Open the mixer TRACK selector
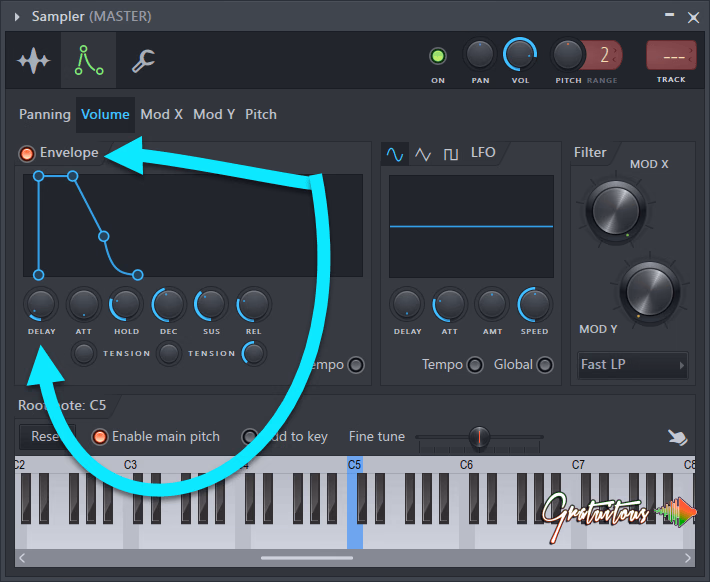Viewport: 710px width, 582px height. [671, 55]
